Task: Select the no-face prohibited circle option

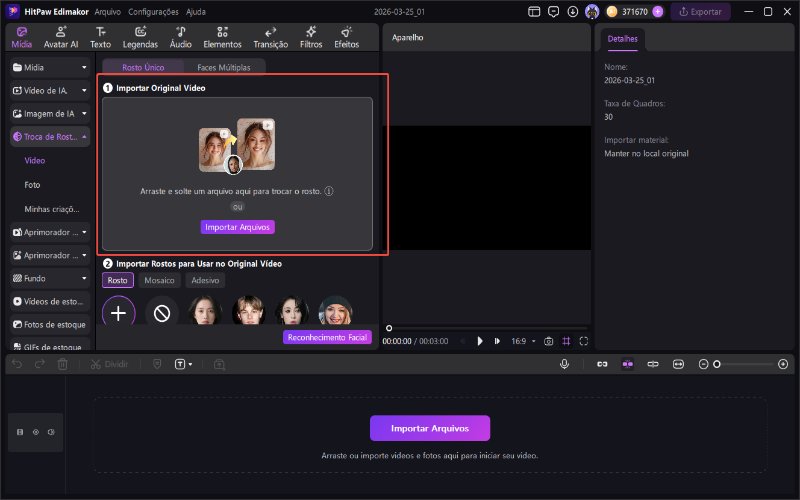Action: 162,313
